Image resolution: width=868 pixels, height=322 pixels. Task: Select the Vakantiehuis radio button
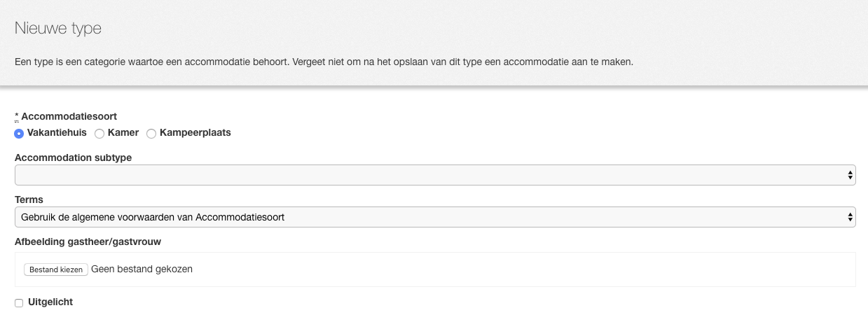coord(20,133)
